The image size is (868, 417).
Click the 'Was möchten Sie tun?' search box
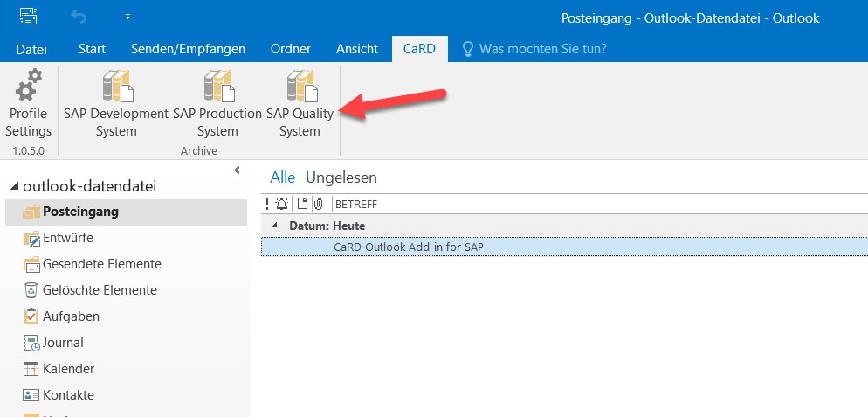click(x=542, y=49)
